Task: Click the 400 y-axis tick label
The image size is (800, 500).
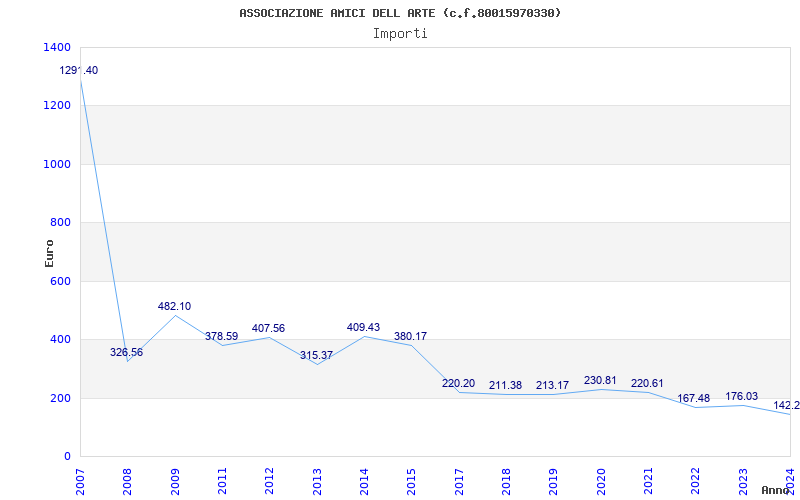Action: [x=60, y=339]
